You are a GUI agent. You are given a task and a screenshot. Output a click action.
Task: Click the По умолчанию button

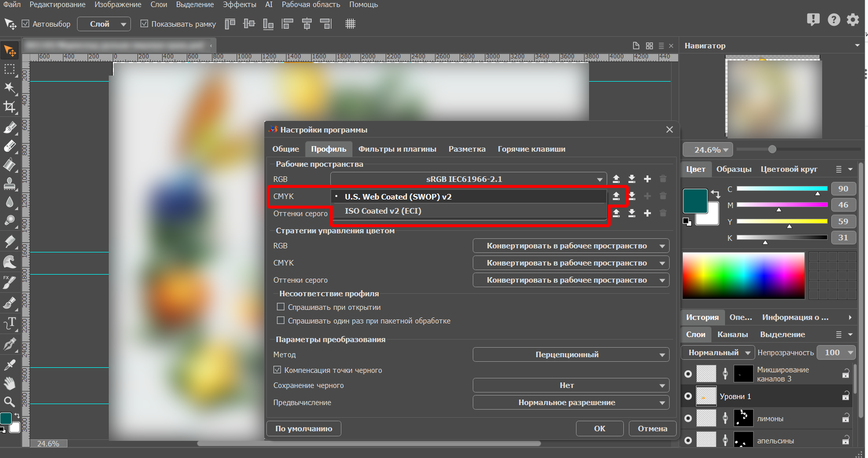[x=304, y=428]
